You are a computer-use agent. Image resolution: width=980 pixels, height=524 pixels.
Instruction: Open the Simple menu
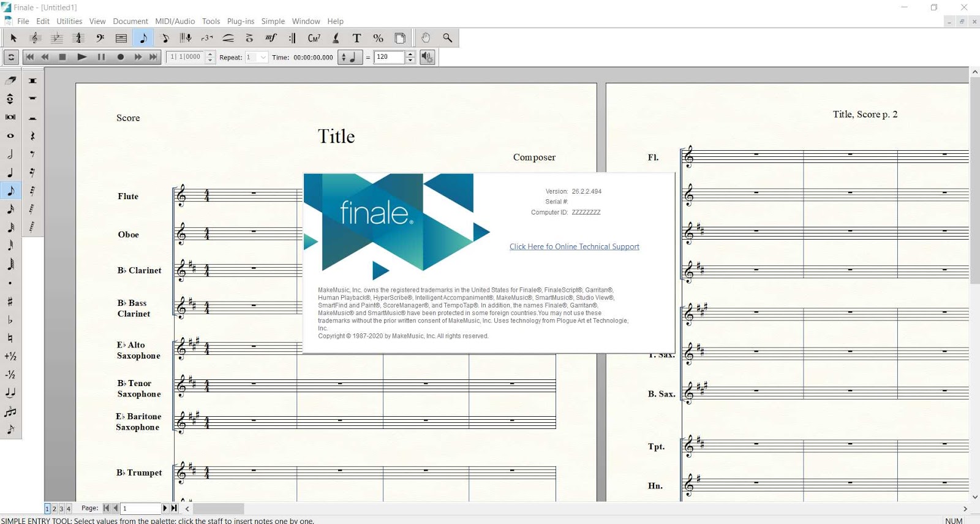tap(273, 21)
